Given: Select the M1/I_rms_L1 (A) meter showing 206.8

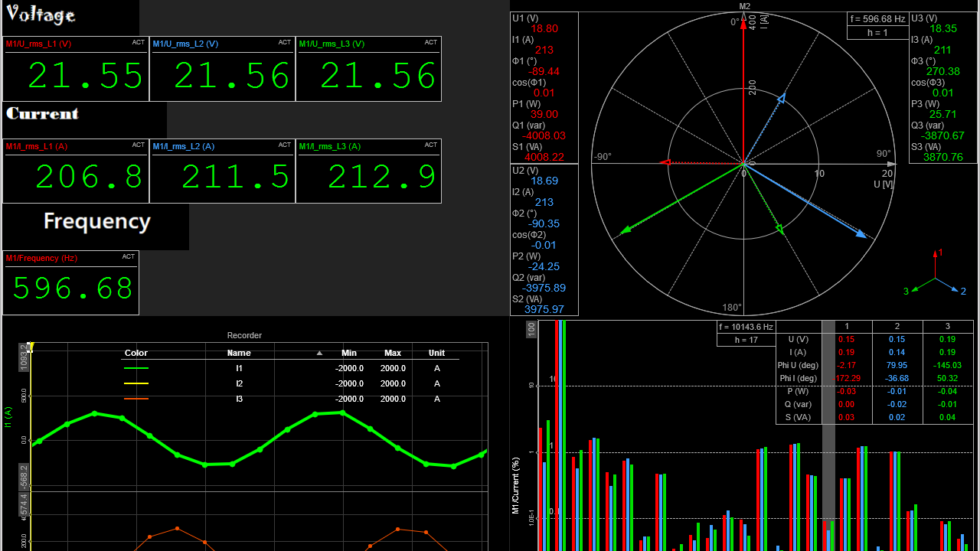Looking at the screenshot, I should (76, 171).
